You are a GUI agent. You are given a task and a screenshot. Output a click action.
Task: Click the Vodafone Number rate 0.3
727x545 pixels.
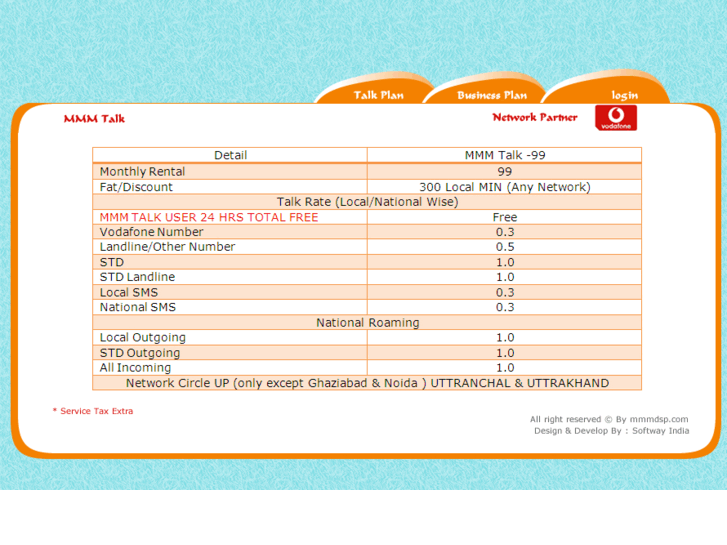pos(505,232)
